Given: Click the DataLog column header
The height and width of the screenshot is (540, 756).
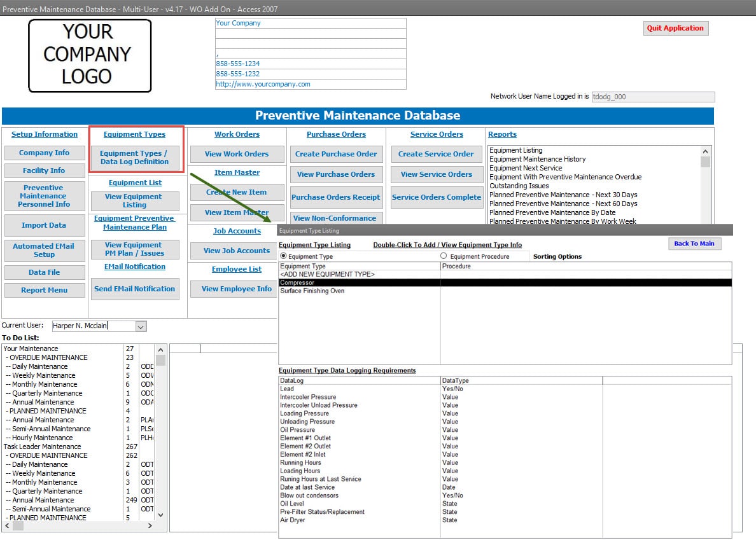Looking at the screenshot, I should (360, 380).
